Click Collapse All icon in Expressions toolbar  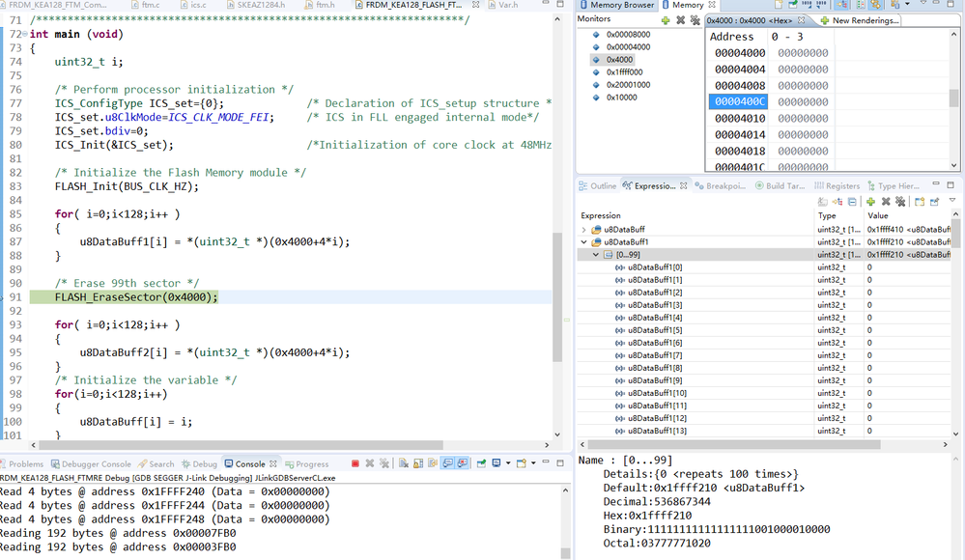coord(852,202)
